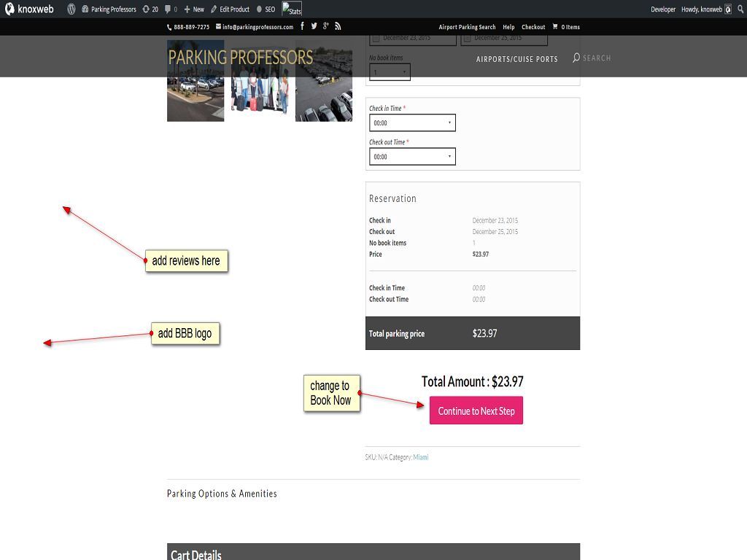
Task: Open the AIRPORTS/CUISE PORTS menu
Action: 517,59
